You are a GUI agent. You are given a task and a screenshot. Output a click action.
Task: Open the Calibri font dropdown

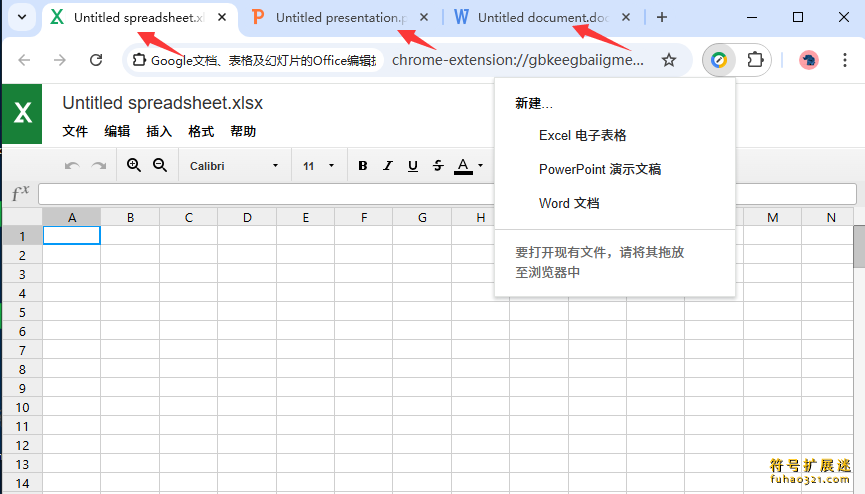tap(234, 166)
